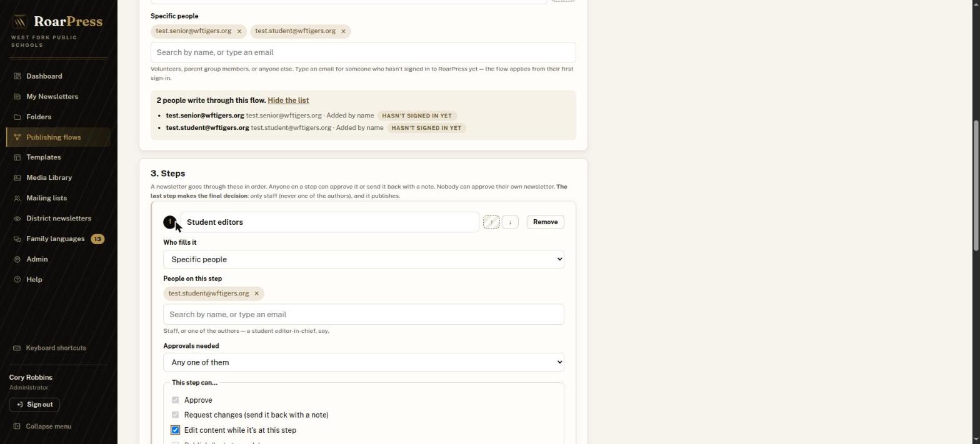This screenshot has width=980, height=444.
Task: Click the Request changes checkbox
Action: click(175, 415)
